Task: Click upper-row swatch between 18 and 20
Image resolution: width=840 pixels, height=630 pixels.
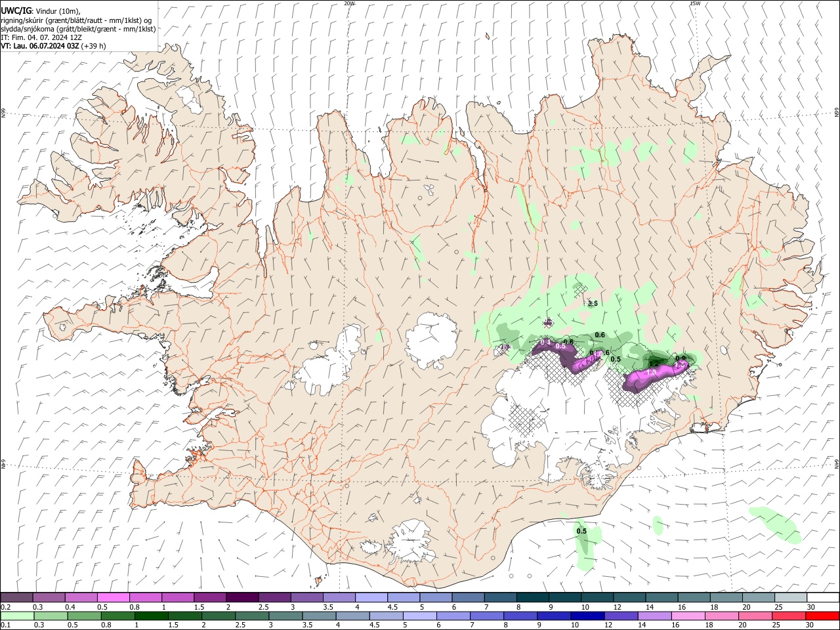Action: [x=725, y=597]
